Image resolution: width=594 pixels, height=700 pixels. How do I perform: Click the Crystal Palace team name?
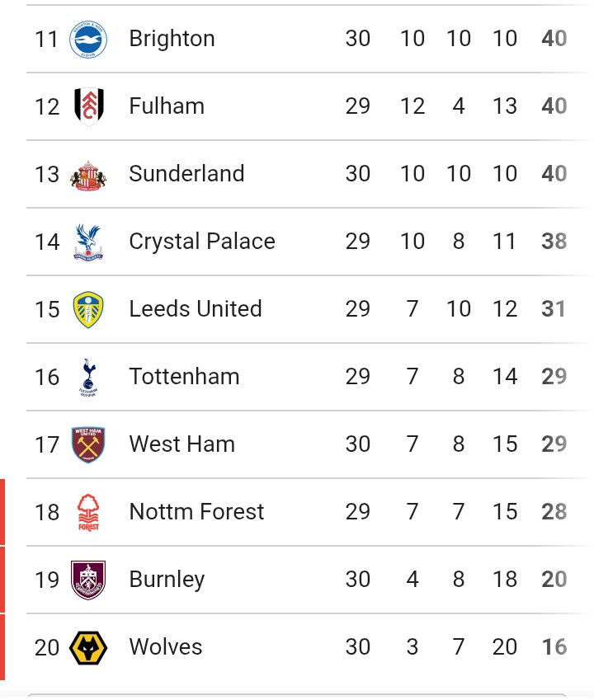tap(202, 242)
